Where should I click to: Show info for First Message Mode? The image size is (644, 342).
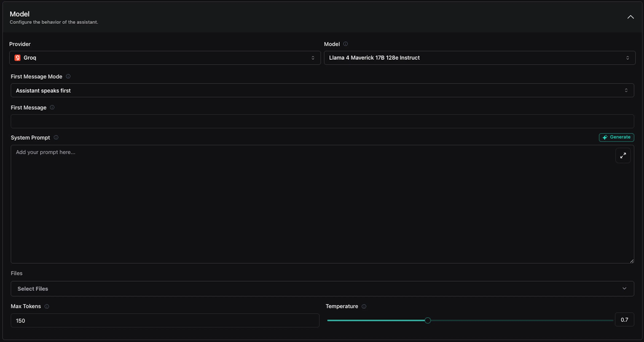point(68,76)
